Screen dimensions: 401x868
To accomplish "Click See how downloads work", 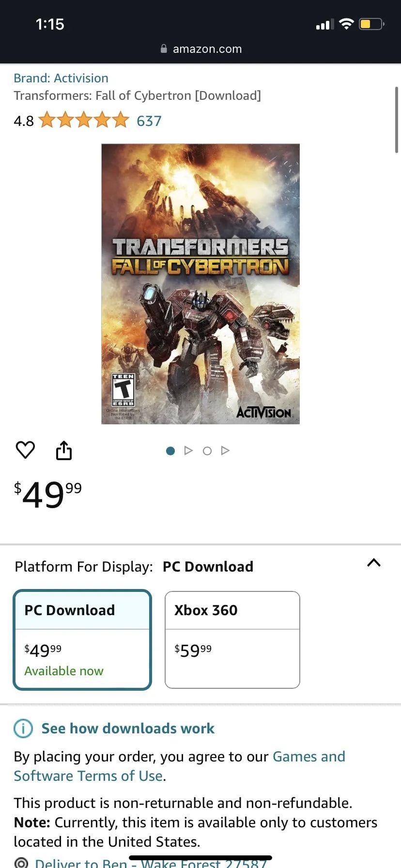I will coord(128,728).
